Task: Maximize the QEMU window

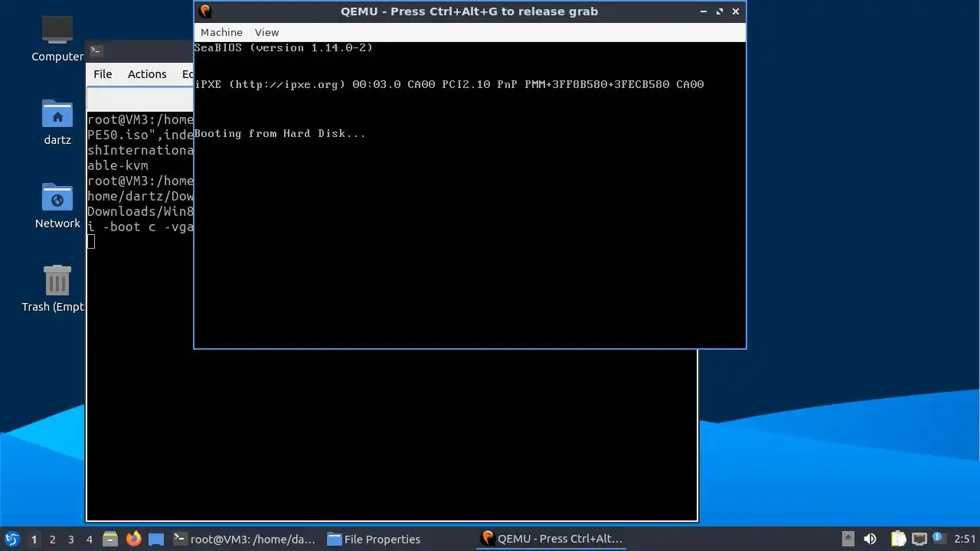Action: [x=720, y=11]
